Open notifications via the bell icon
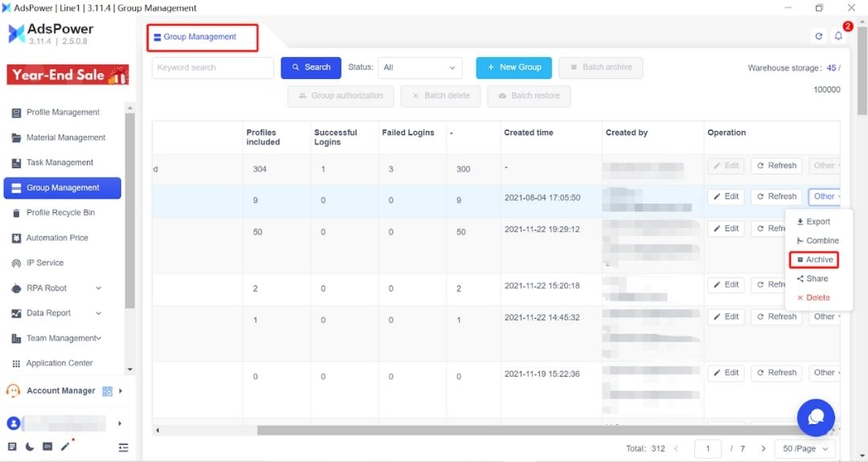Screen dimensions: 868x462 coord(838,36)
